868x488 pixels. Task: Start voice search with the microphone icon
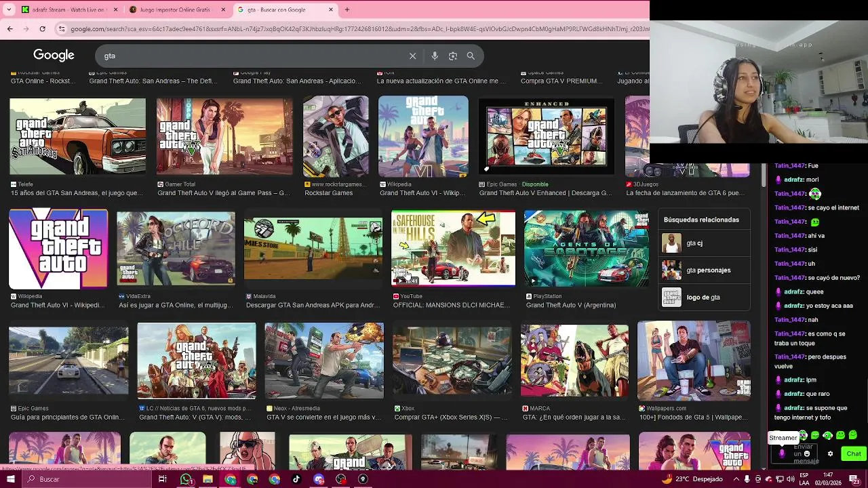tap(435, 56)
